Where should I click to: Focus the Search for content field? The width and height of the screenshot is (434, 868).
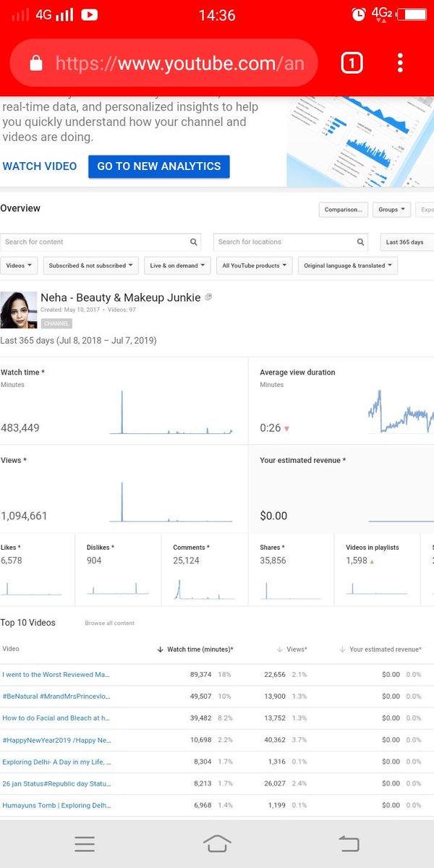click(x=101, y=242)
